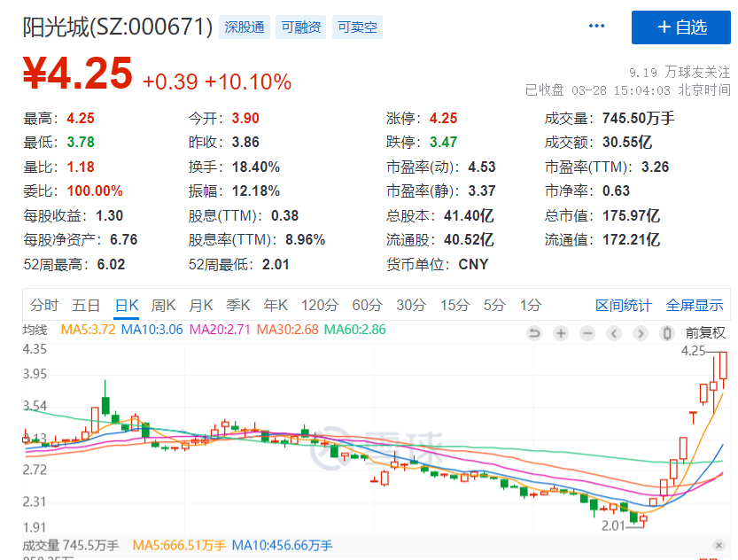Open 全屏显示 fullscreen view
Screen dimensions: 738x560
[695, 306]
